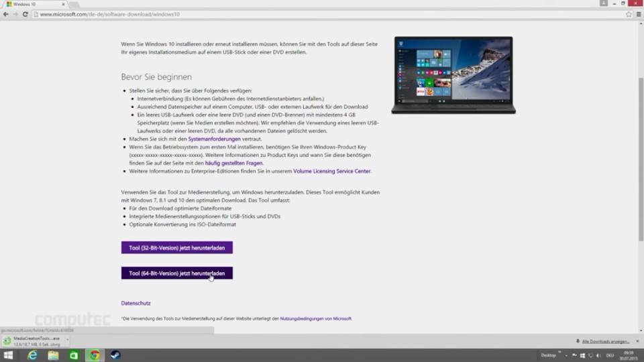Reload the page with the refresh icon
The image size is (644, 362).
click(25, 14)
